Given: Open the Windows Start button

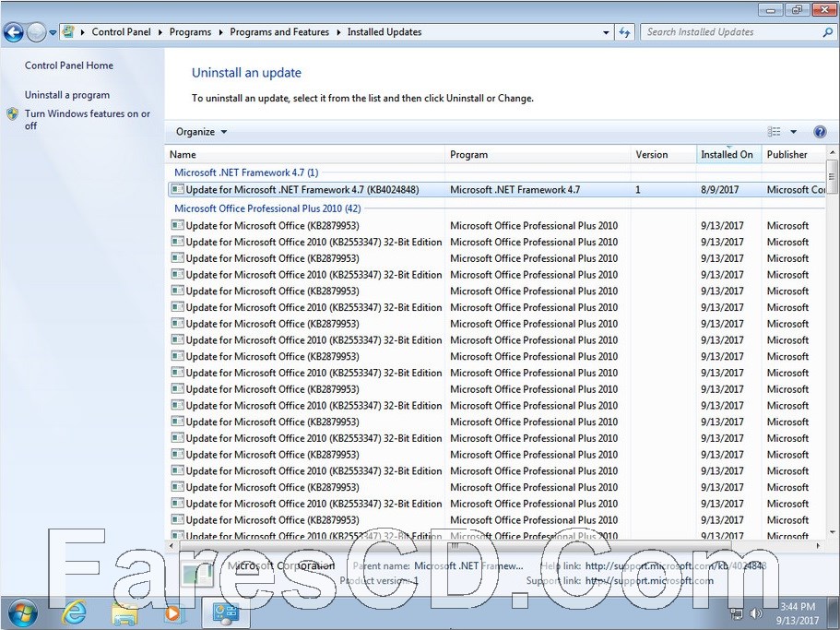Looking at the screenshot, I should [x=22, y=613].
